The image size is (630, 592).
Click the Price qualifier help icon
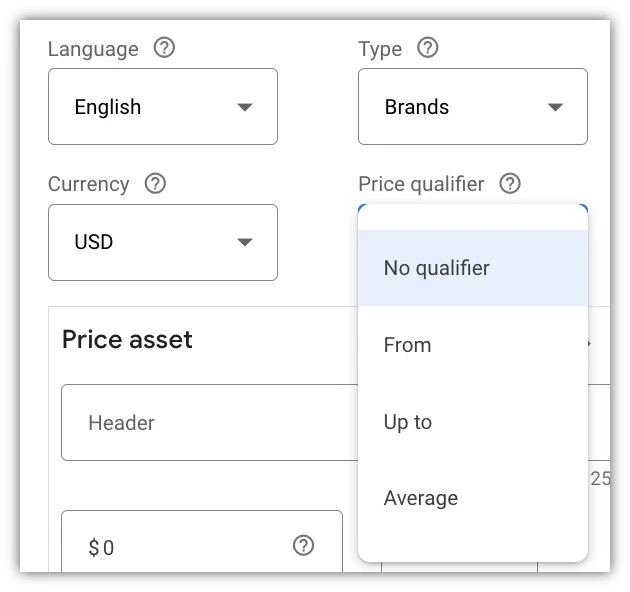510,184
